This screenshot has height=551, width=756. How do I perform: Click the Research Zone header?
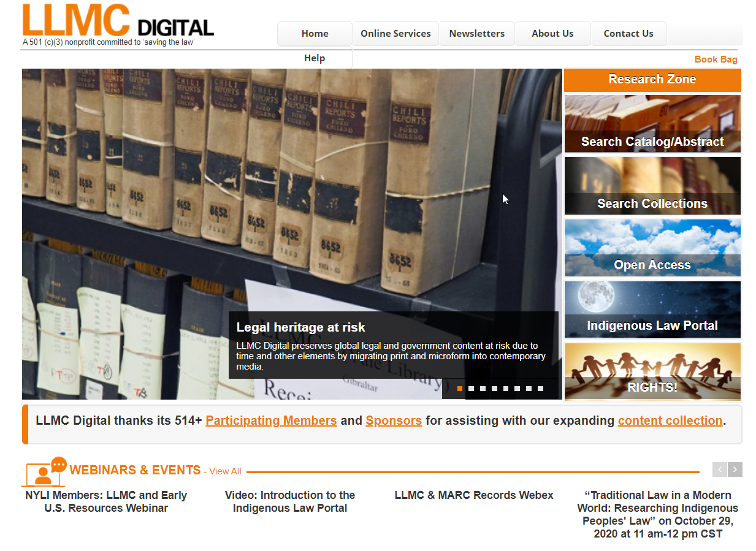coord(652,80)
